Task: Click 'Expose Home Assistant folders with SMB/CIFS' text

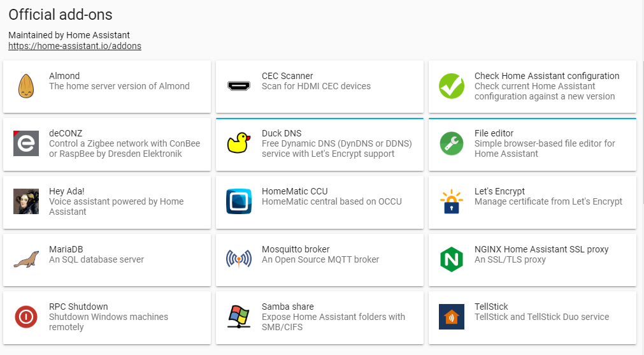Action: 333,322
